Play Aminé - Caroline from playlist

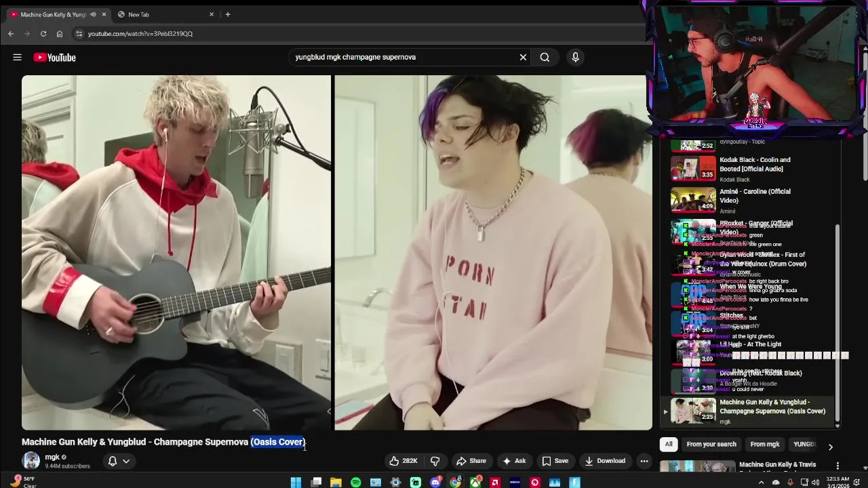[x=755, y=196]
